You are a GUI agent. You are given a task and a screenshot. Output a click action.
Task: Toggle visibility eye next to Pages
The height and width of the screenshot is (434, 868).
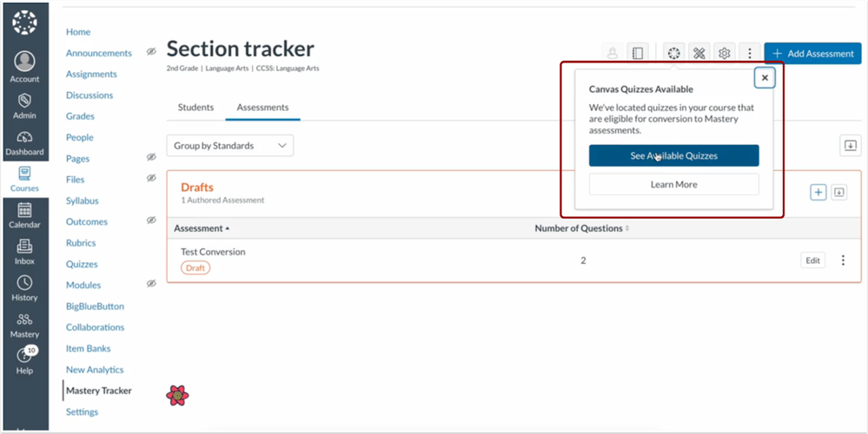tap(151, 158)
